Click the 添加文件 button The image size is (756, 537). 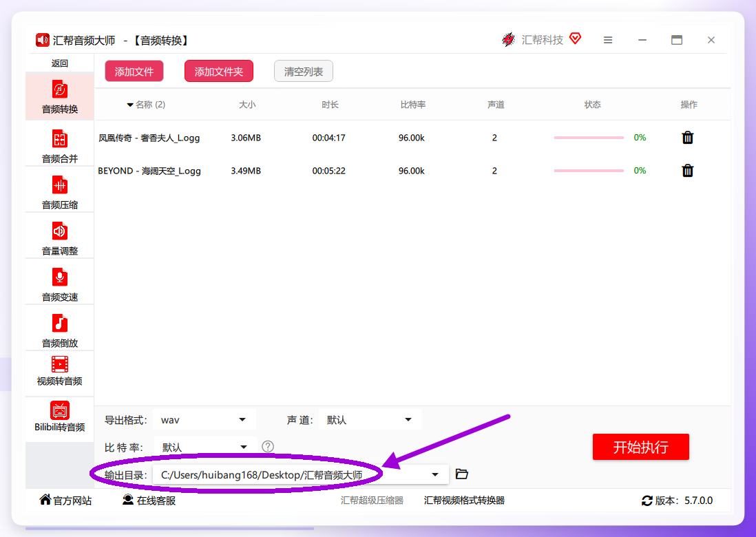[134, 72]
